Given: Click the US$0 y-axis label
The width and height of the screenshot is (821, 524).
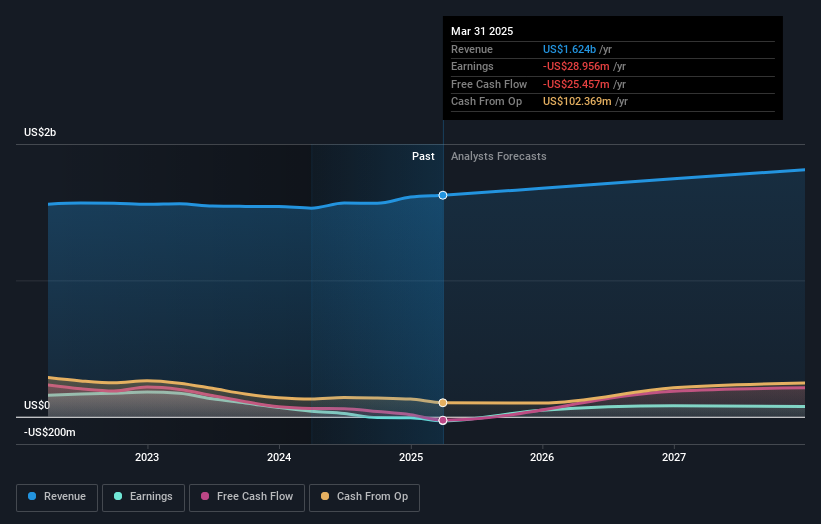Looking at the screenshot, I should [37, 405].
